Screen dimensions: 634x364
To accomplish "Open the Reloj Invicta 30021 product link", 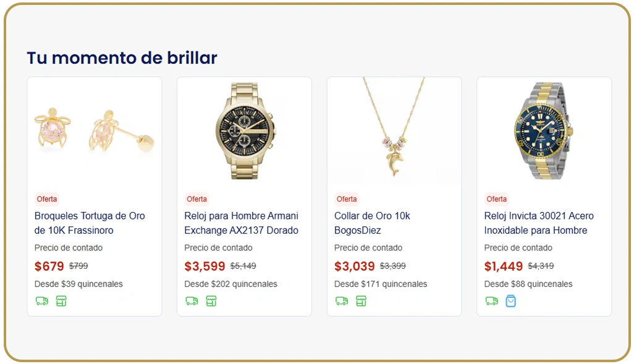I will tap(539, 222).
